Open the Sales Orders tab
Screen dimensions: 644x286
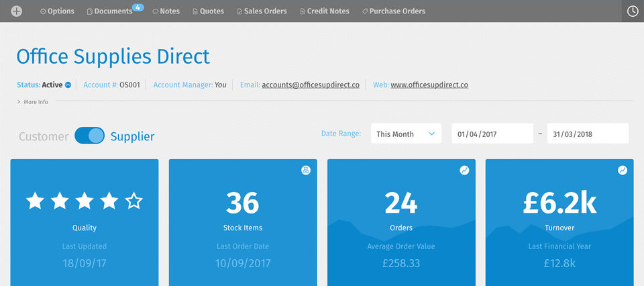pos(262,11)
